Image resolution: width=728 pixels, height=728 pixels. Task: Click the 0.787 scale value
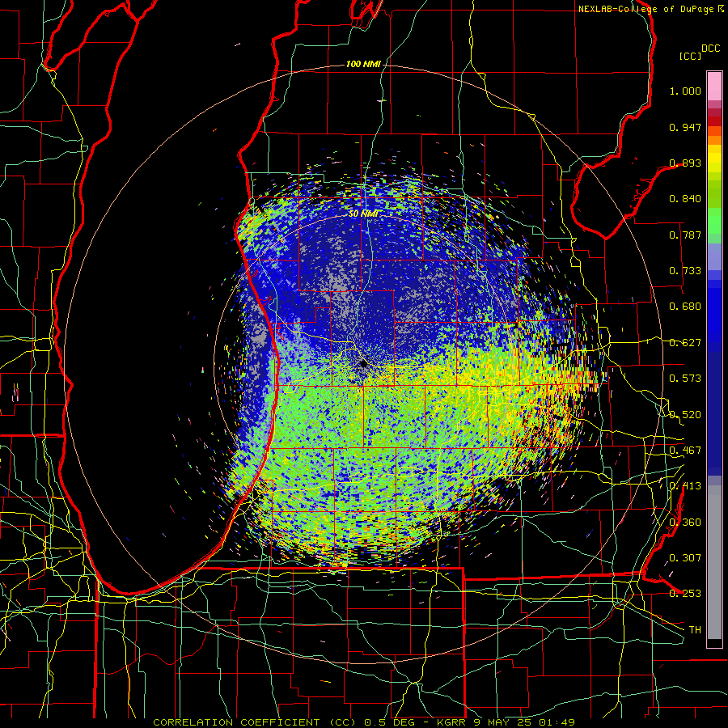(x=685, y=235)
